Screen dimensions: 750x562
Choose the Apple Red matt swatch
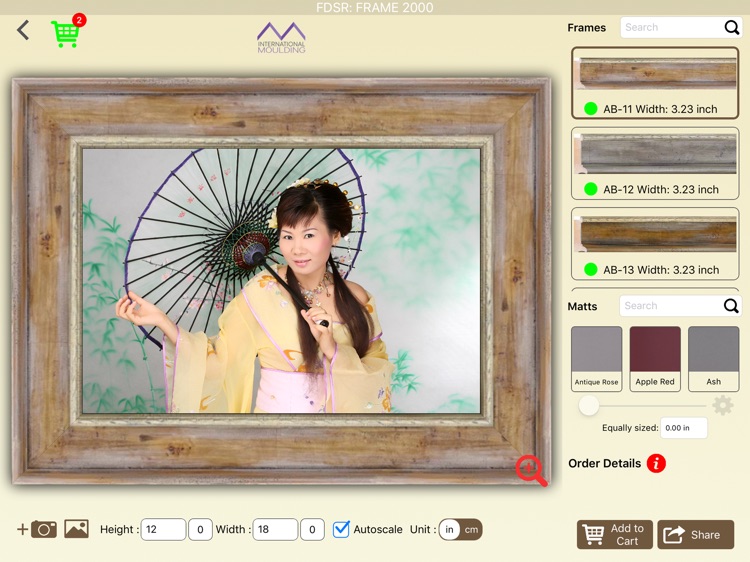click(x=655, y=359)
